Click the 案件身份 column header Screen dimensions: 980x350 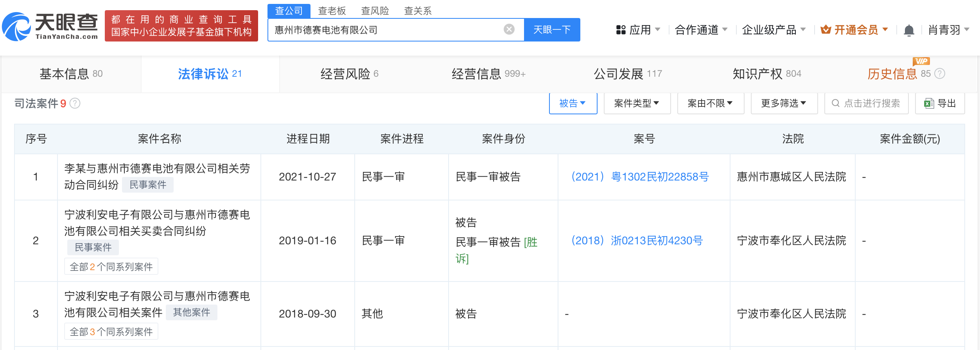[503, 139]
